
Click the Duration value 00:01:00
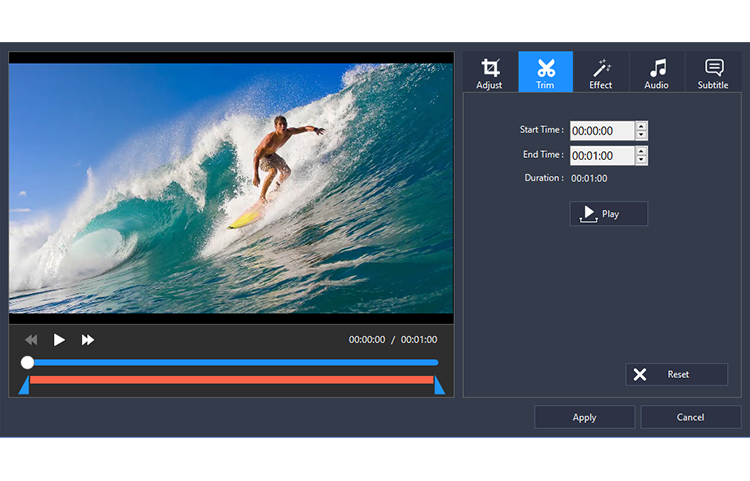(x=589, y=178)
